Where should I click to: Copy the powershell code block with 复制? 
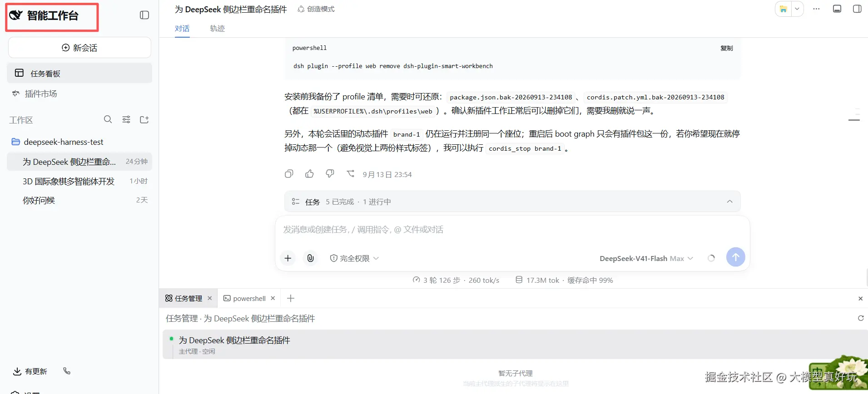tap(727, 48)
